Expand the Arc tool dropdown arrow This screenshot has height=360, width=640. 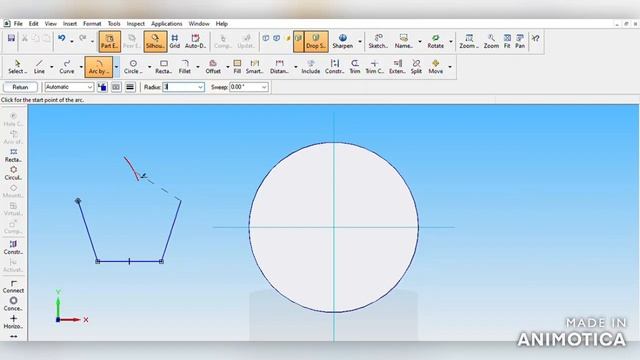[x=116, y=67]
